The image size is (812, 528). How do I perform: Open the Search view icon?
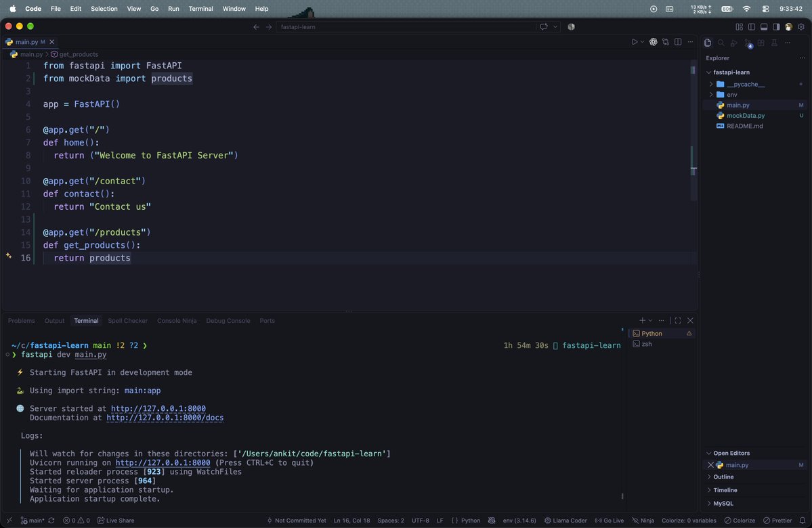coord(721,43)
